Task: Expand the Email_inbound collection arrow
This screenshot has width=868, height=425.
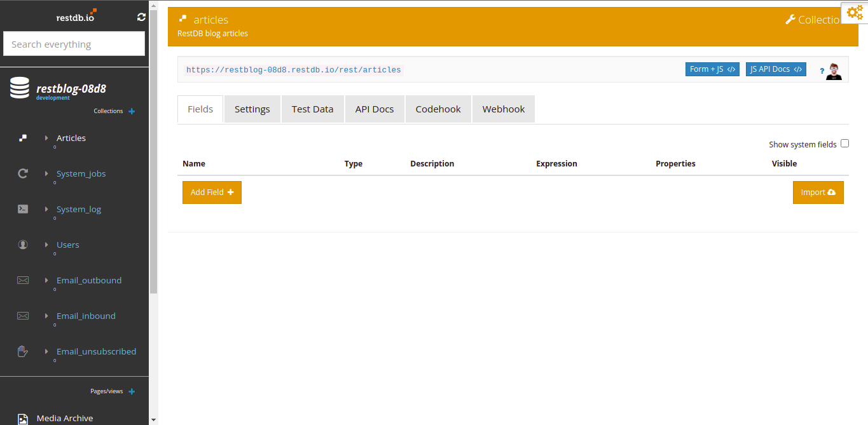Action: [x=46, y=316]
